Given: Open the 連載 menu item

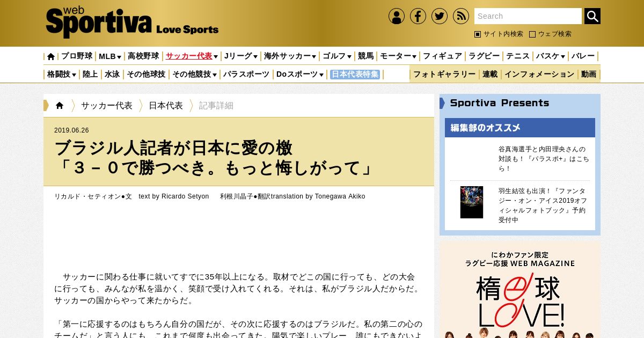Looking at the screenshot, I should [490, 75].
